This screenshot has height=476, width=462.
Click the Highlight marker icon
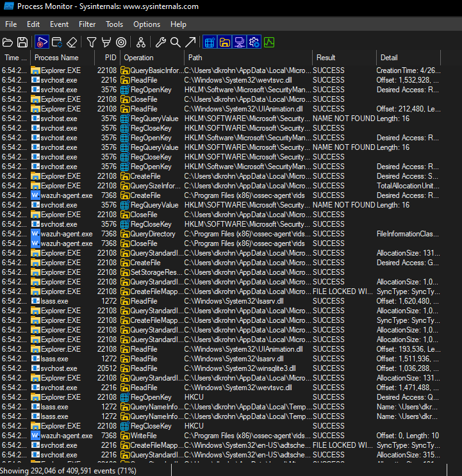pos(106,42)
